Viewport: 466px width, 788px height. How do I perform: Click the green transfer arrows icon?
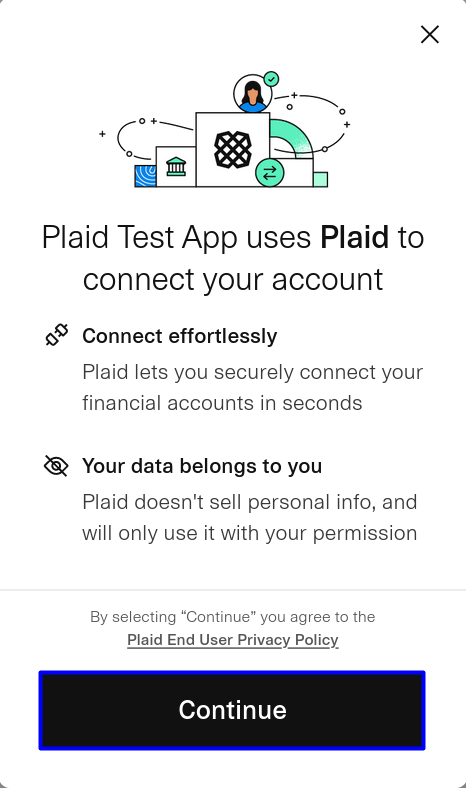point(270,172)
